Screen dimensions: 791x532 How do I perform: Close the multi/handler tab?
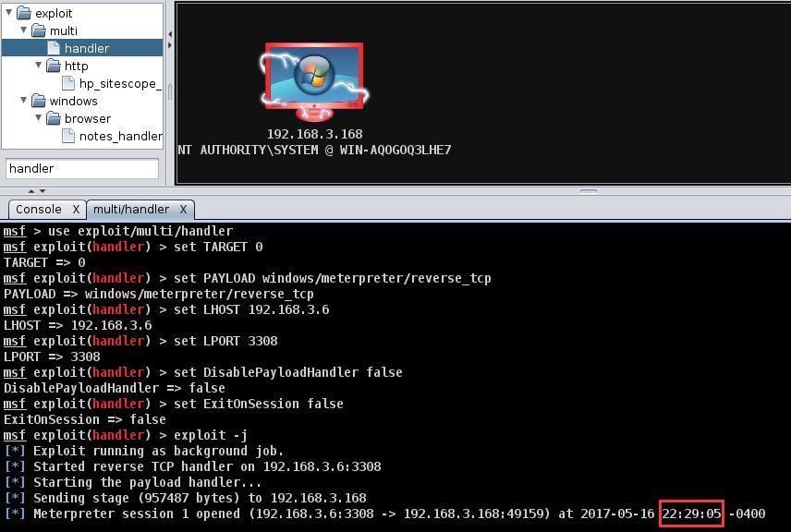point(183,210)
